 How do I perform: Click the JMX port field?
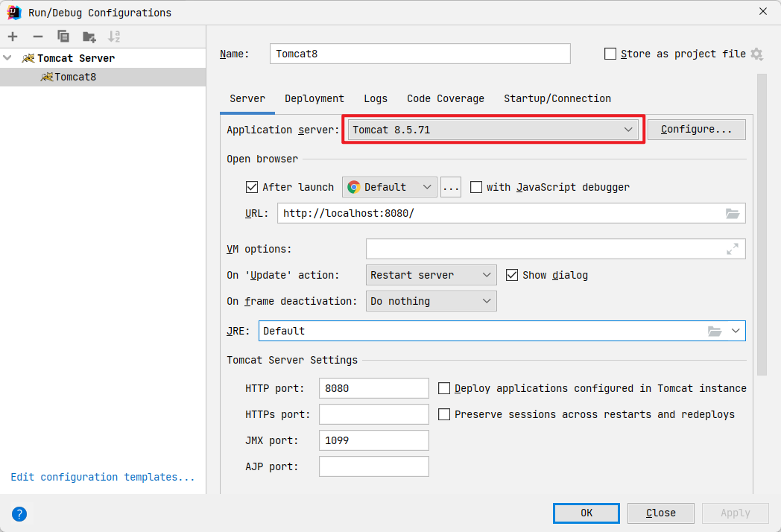[x=373, y=440]
